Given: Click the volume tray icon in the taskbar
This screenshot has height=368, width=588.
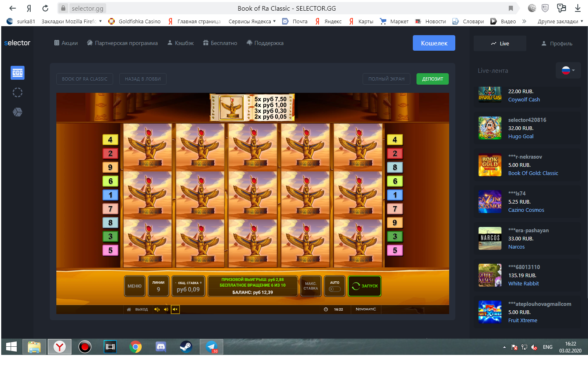Looking at the screenshot, I should tap(534, 347).
